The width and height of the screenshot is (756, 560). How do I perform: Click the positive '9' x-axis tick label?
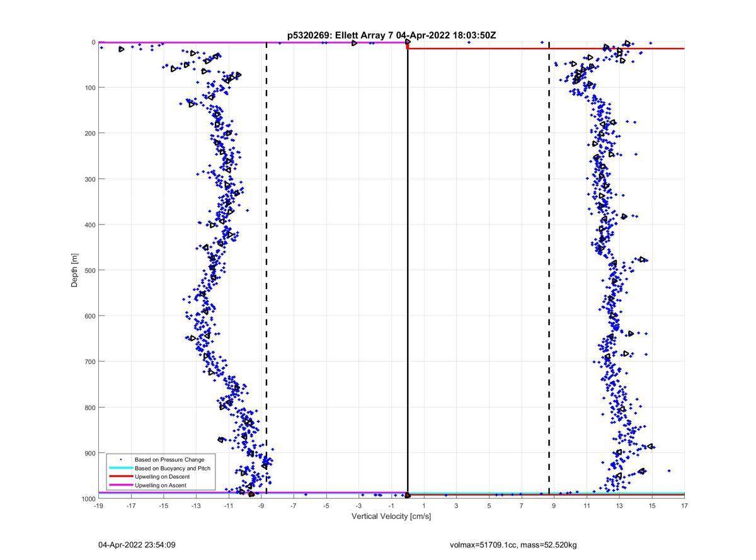pyautogui.click(x=554, y=505)
